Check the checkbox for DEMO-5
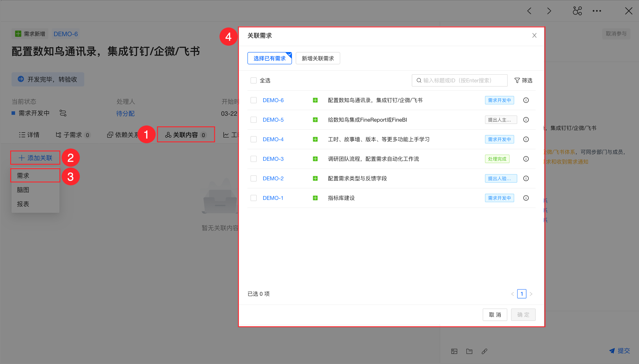The height and width of the screenshot is (364, 639). click(x=253, y=120)
